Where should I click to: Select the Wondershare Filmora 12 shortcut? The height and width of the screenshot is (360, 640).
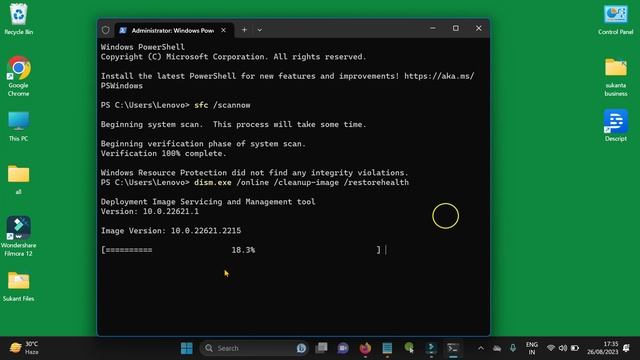(x=18, y=236)
